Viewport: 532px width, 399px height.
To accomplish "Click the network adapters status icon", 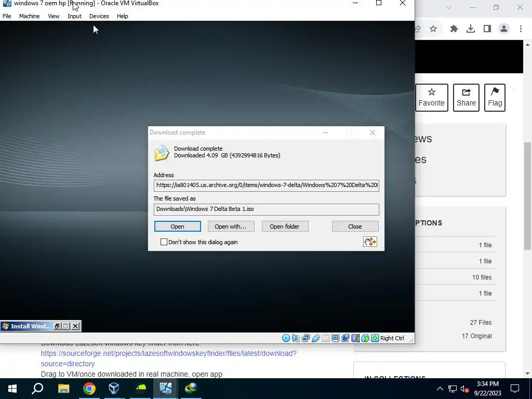I will point(305,338).
